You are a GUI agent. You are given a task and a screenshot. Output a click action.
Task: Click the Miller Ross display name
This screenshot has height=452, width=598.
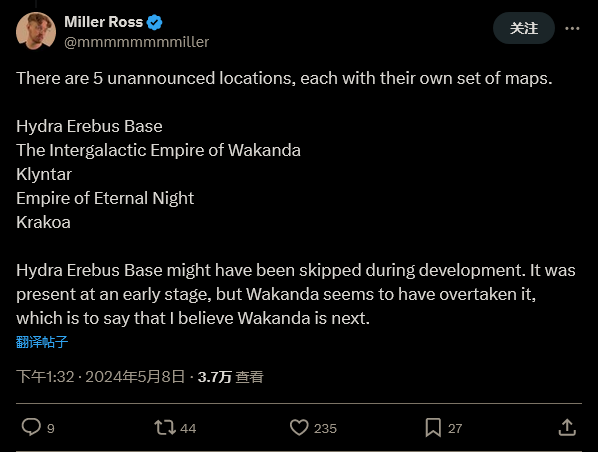[x=103, y=22]
